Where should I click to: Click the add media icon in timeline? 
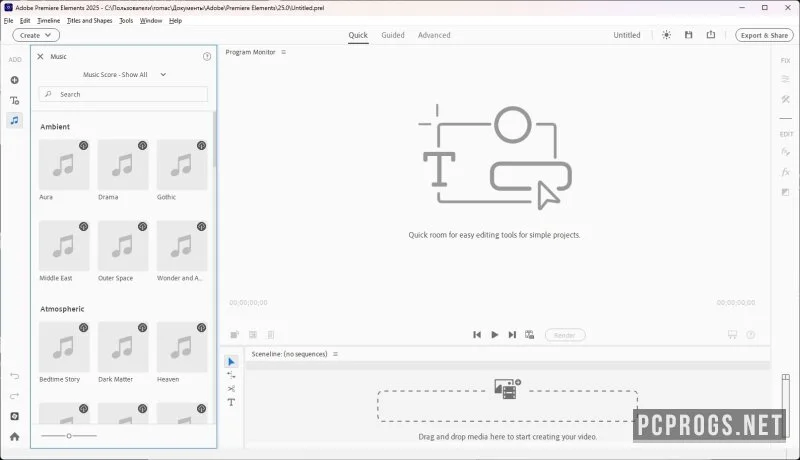coord(507,389)
